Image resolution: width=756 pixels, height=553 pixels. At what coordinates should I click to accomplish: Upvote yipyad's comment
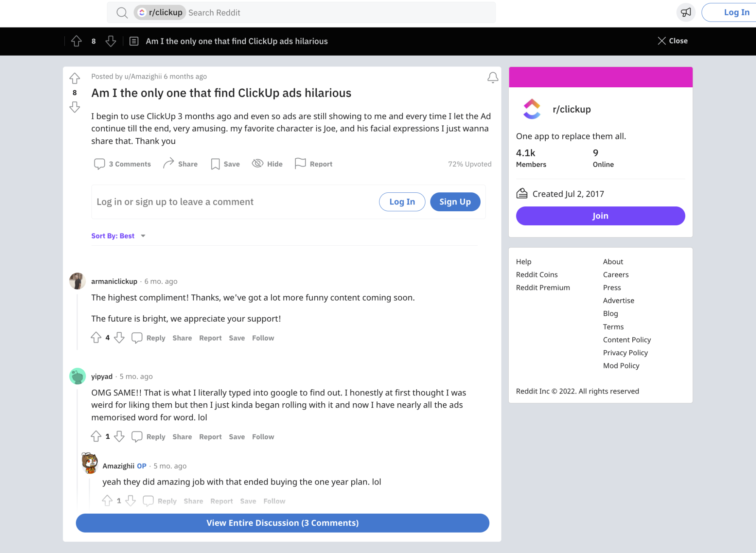click(96, 437)
